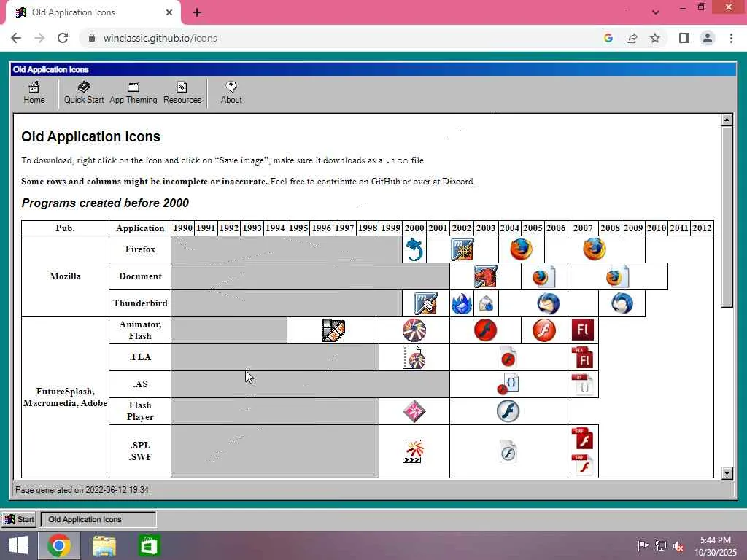This screenshot has height=560, width=747.
Task: Click the blue flame Thunderbird icon
Action: point(462,304)
